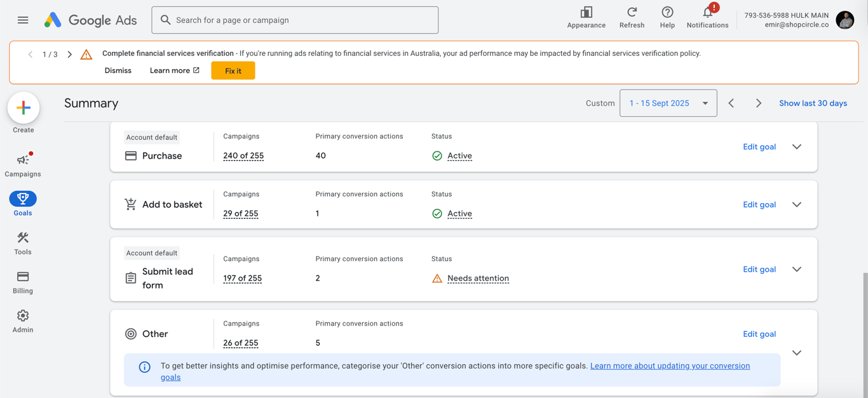Select Goals in the left navigation
This screenshot has height=398, width=868.
point(23,204)
